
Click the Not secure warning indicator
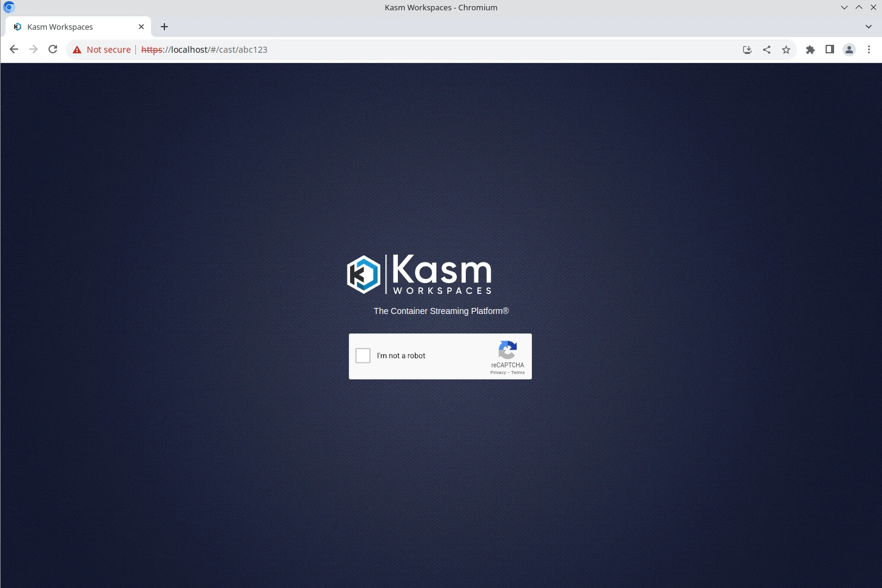(x=102, y=50)
